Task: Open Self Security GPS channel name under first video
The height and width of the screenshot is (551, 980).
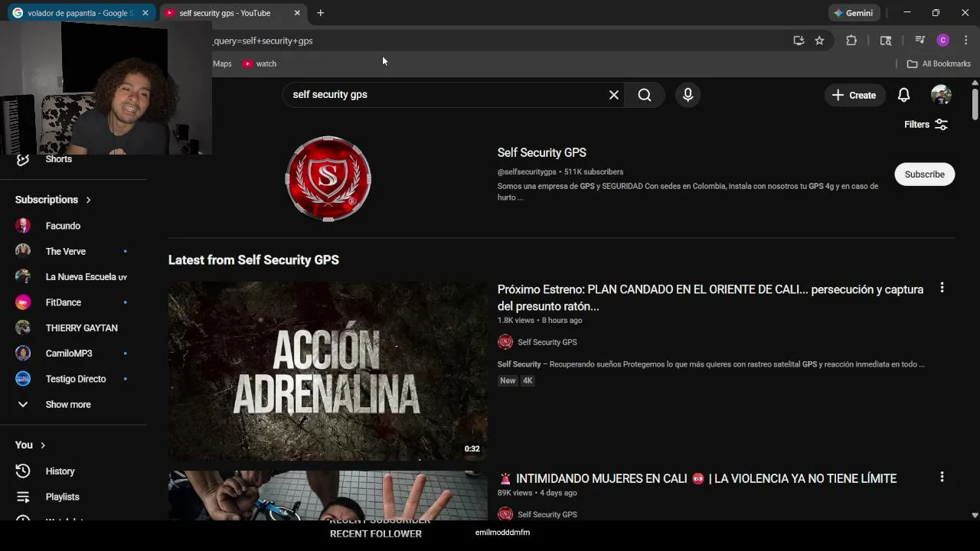Action: 547,342
